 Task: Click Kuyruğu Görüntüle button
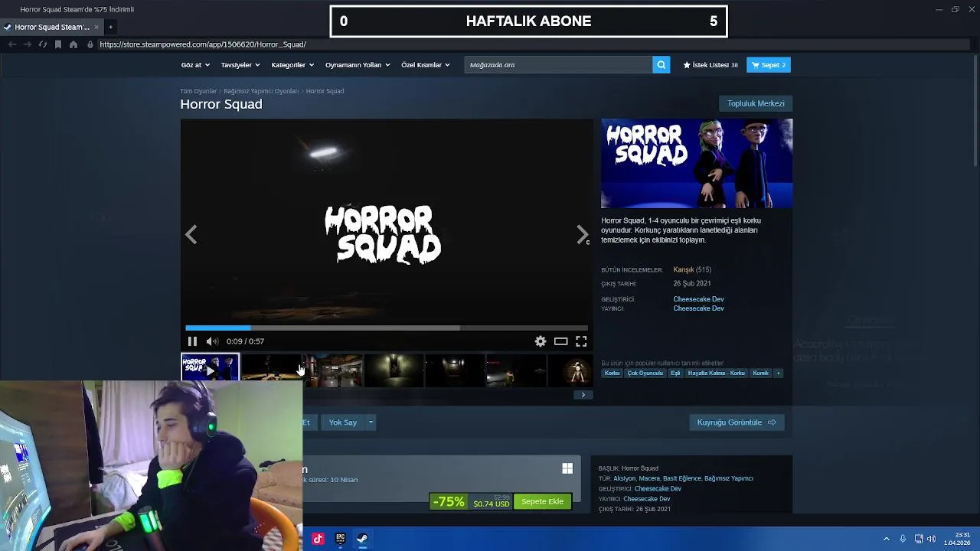737,422
